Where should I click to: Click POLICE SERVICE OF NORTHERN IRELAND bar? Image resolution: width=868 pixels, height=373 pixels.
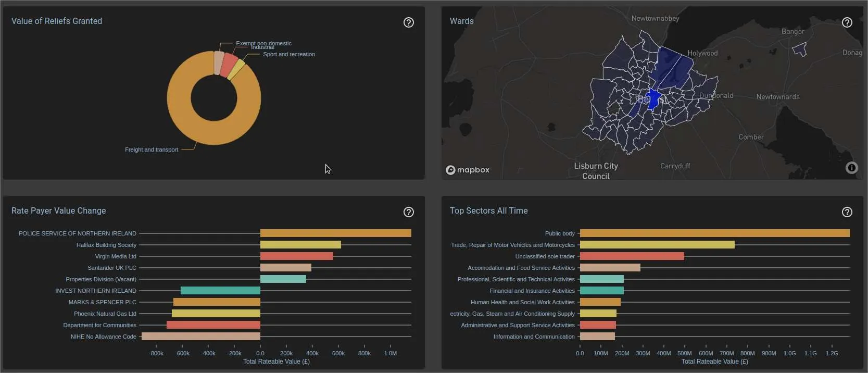point(336,233)
